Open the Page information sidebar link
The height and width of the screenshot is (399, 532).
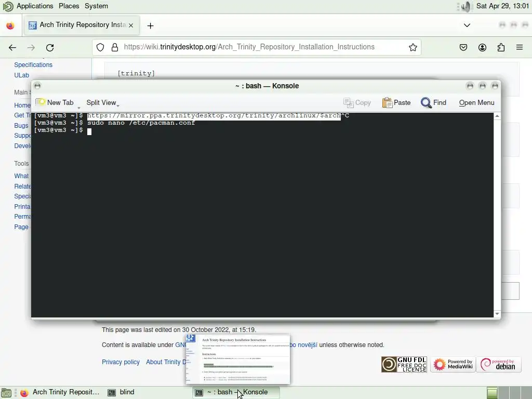click(x=21, y=227)
